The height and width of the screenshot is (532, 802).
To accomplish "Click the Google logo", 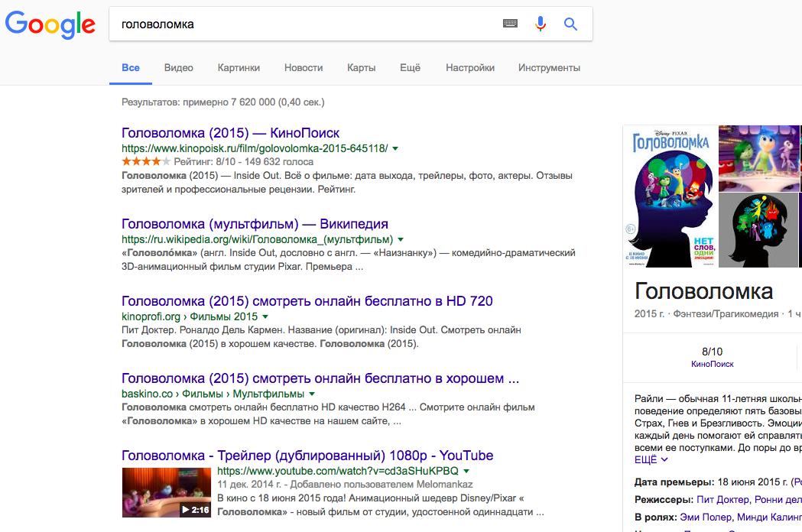I will [x=50, y=24].
